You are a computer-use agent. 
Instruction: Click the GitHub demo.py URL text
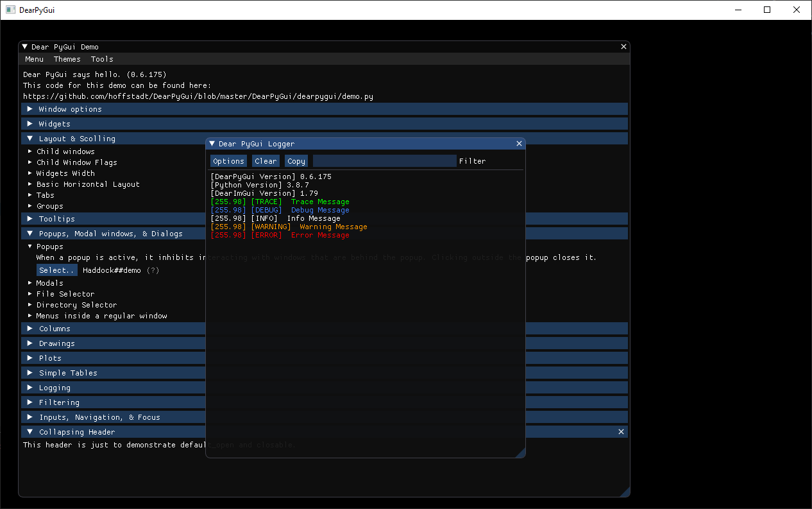pyautogui.click(x=198, y=96)
